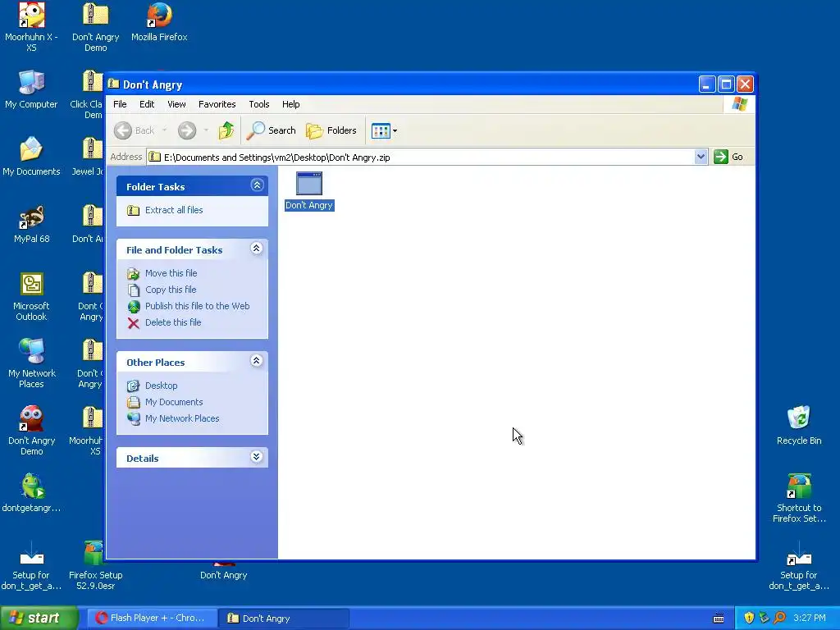Viewport: 840px width, 630px height.
Task: Collapse the File and Folder Tasks panel
Action: point(257,248)
